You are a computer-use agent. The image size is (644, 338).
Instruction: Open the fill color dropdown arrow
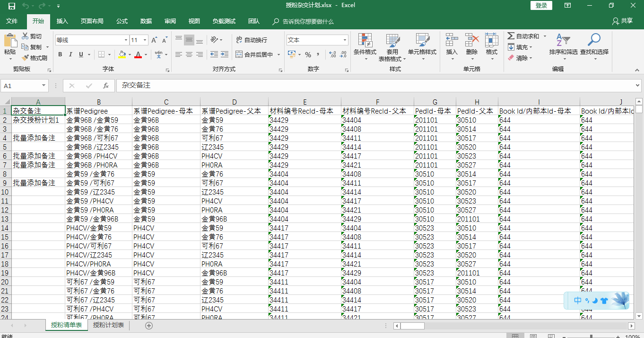tap(130, 54)
